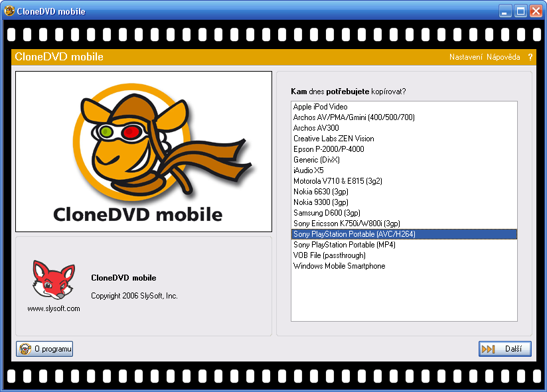The width and height of the screenshot is (547, 392).
Task: Open the Nastavení settings menu
Action: point(465,58)
